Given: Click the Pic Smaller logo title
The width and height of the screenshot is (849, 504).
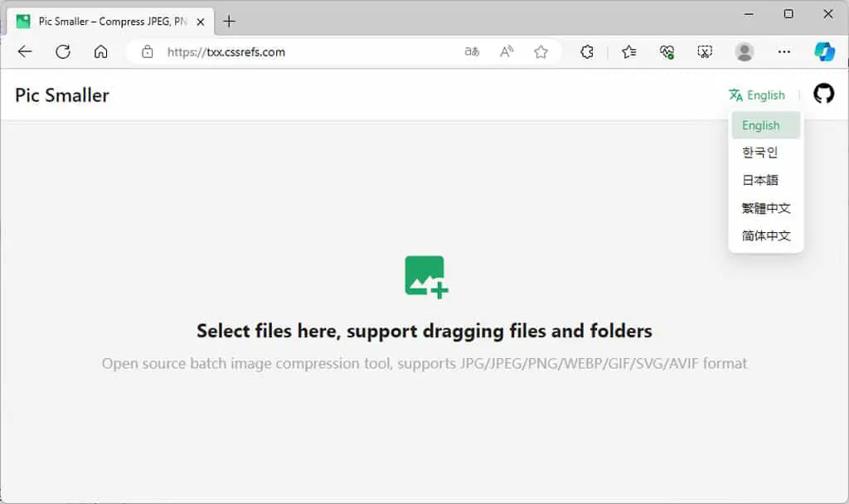Looking at the screenshot, I should pos(62,95).
